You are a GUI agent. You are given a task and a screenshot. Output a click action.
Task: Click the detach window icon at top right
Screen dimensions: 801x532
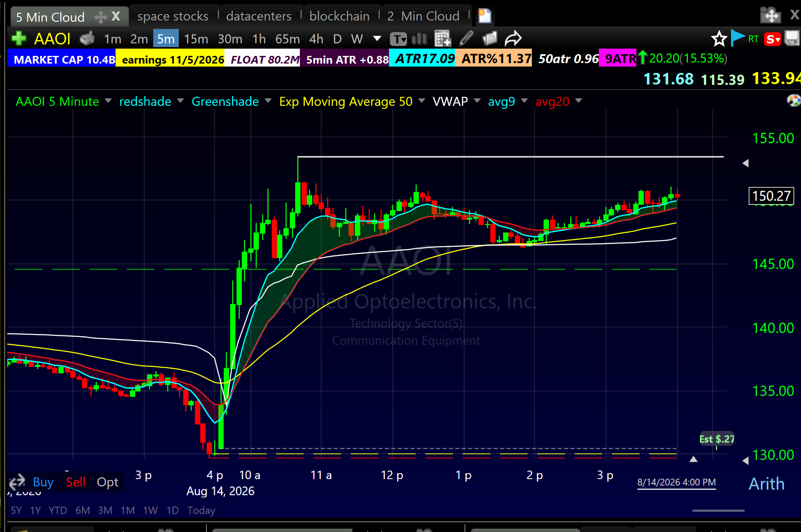[x=770, y=15]
